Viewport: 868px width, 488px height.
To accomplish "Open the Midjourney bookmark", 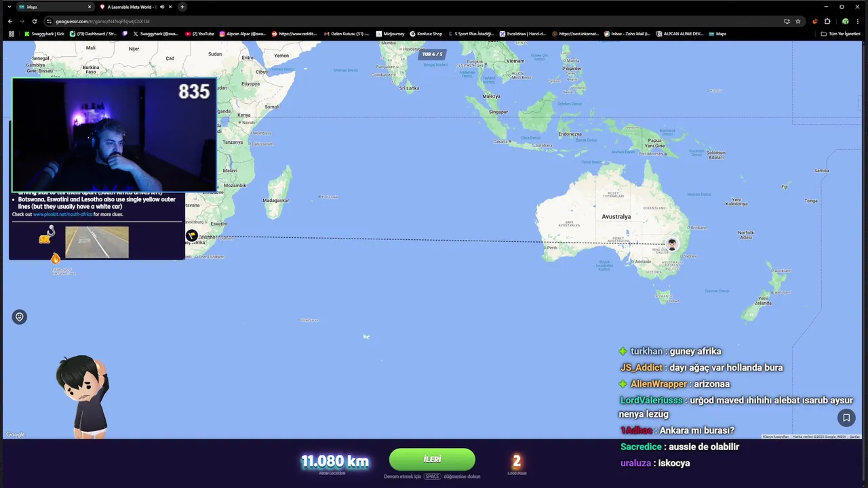I will point(390,33).
